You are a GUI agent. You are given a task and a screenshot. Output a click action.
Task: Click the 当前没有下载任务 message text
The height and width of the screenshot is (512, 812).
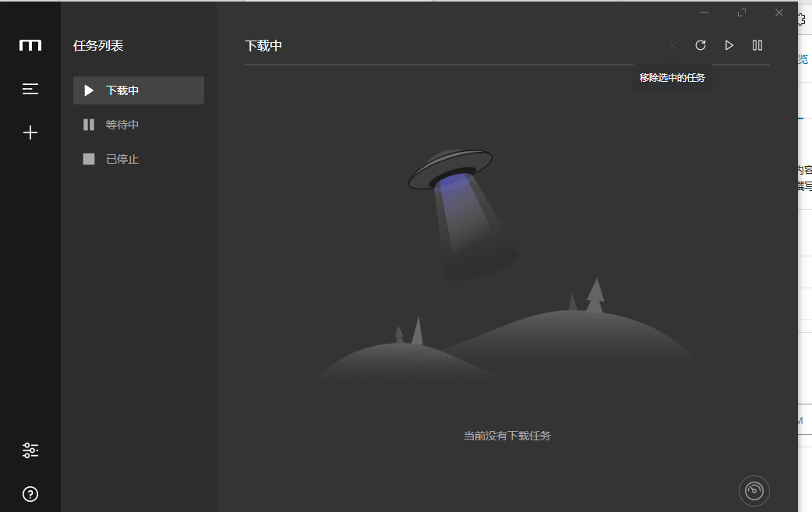tap(507, 436)
